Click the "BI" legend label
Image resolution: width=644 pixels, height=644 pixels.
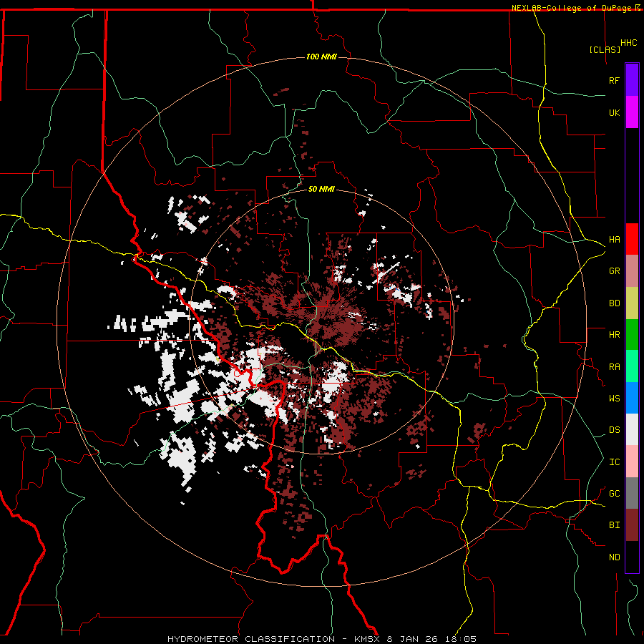click(x=614, y=525)
